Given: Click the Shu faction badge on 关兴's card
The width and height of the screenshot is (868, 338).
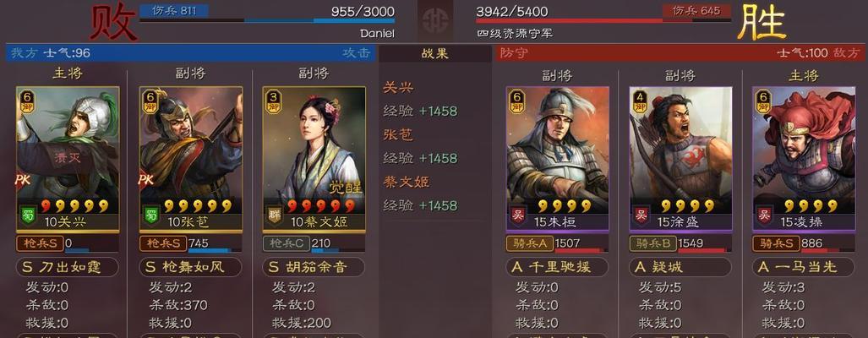Looking at the screenshot, I should (29, 214).
